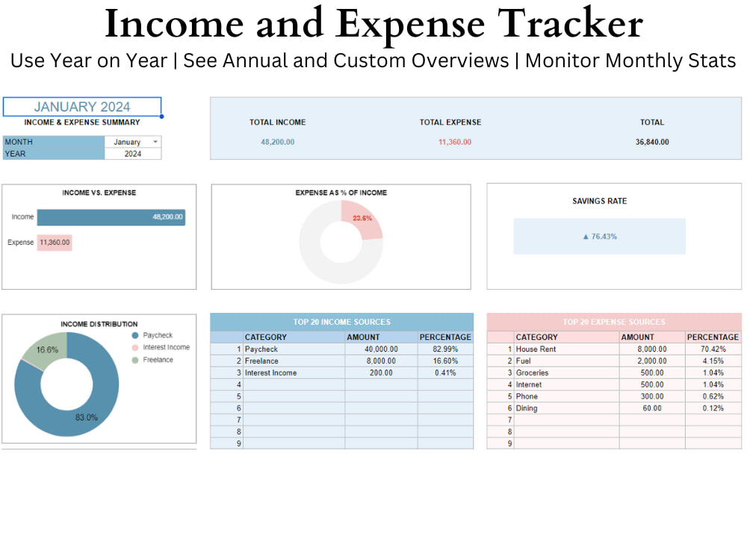The image size is (747, 560).
Task: Click the 4.15% percentage cell
Action: coord(713,361)
